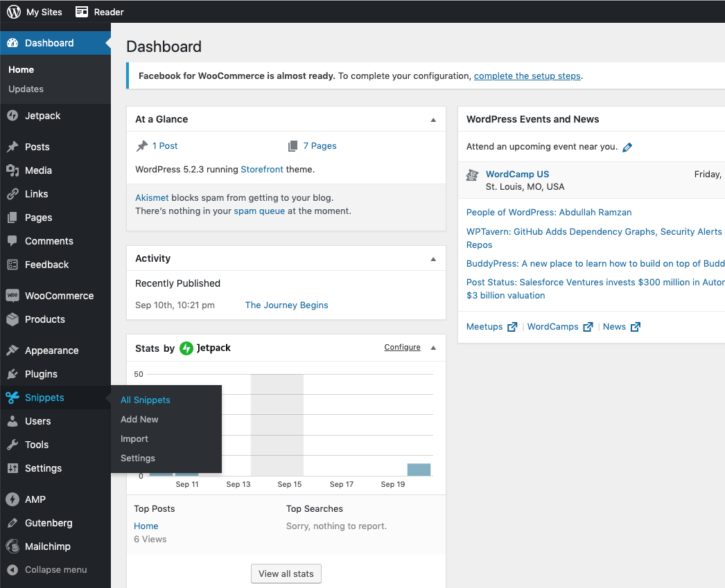Click the Dashboard gauge icon
Viewport: 725px width, 588px height.
click(x=12, y=43)
